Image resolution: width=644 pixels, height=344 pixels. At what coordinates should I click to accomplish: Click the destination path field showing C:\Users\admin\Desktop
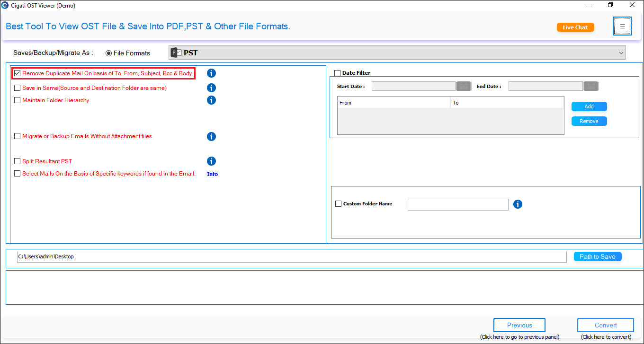click(292, 256)
